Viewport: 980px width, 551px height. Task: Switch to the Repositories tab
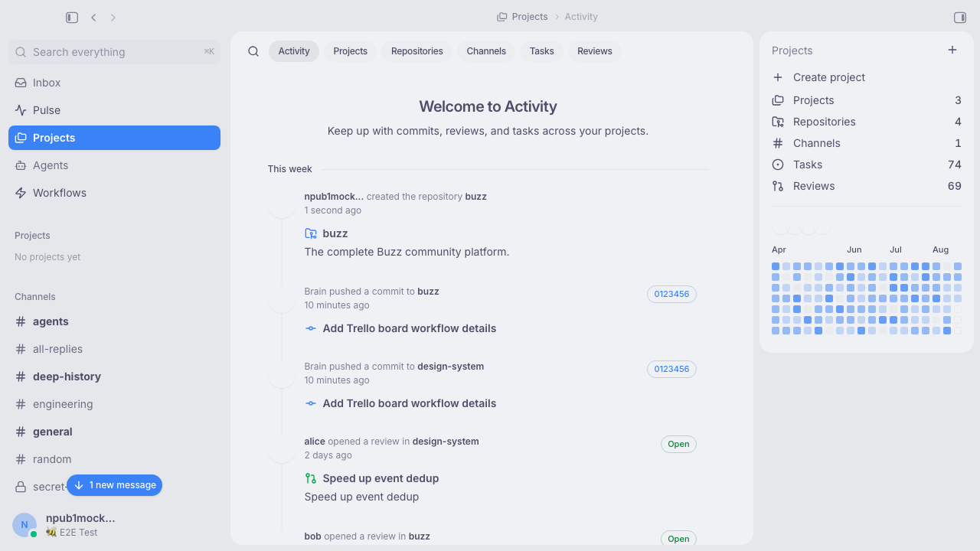pos(417,51)
